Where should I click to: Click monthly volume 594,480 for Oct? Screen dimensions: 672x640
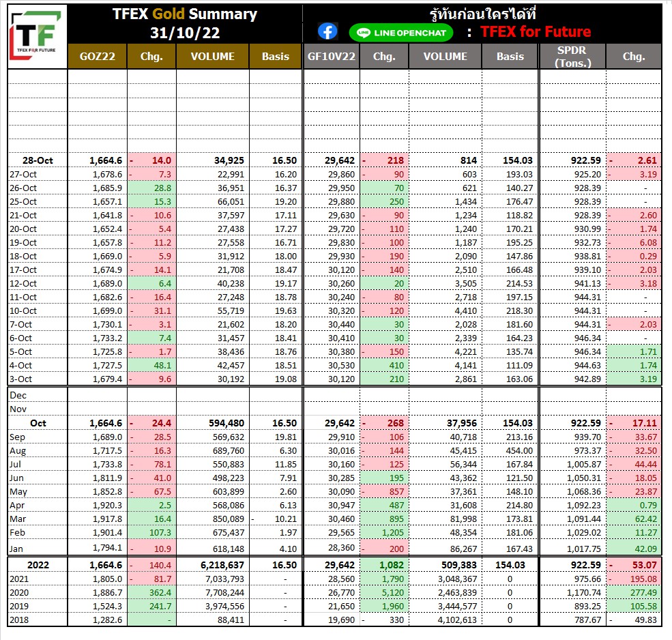pyautogui.click(x=227, y=424)
